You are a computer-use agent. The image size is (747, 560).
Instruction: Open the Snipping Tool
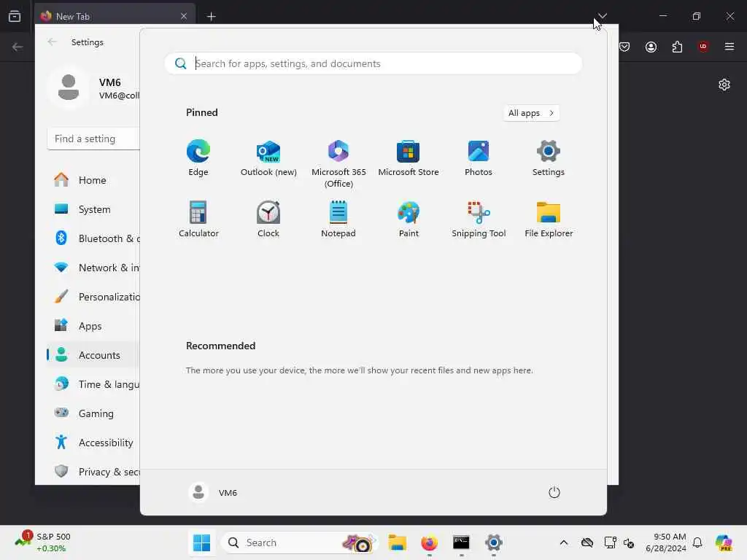click(x=479, y=219)
